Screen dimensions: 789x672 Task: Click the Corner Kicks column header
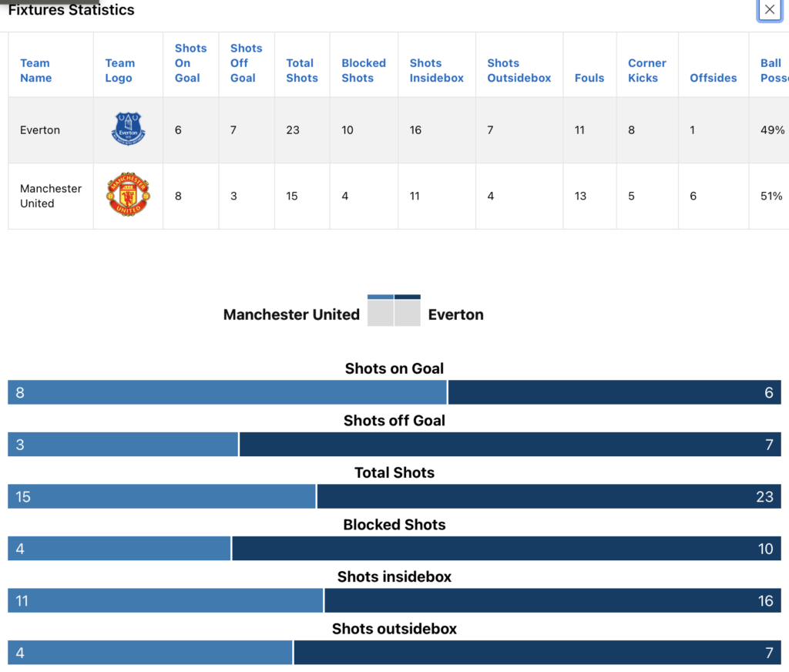(x=646, y=70)
